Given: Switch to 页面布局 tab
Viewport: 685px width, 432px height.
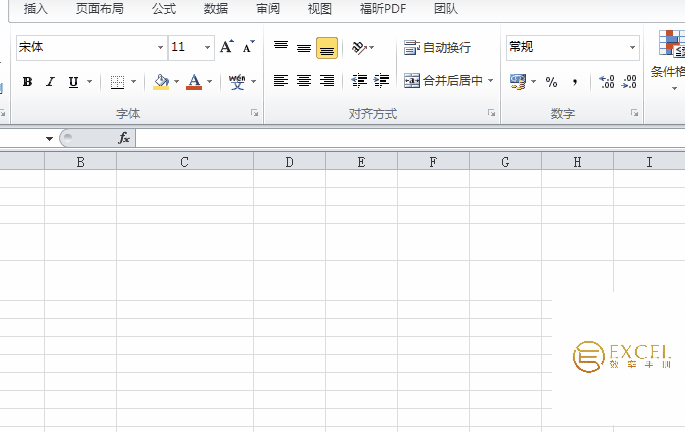Looking at the screenshot, I should pos(100,9).
